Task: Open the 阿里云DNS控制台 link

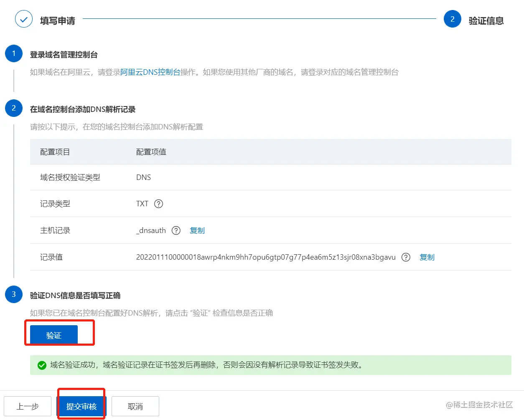Action: pyautogui.click(x=150, y=72)
